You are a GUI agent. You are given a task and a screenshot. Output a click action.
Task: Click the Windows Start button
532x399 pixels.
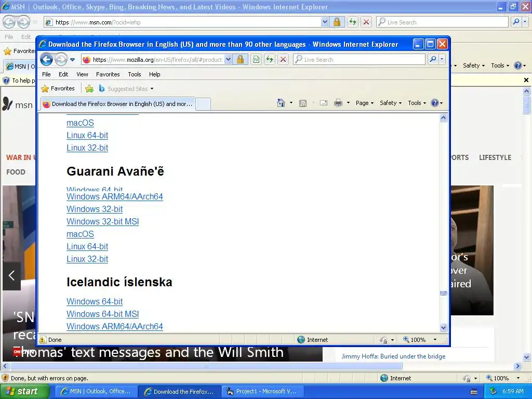(24, 392)
